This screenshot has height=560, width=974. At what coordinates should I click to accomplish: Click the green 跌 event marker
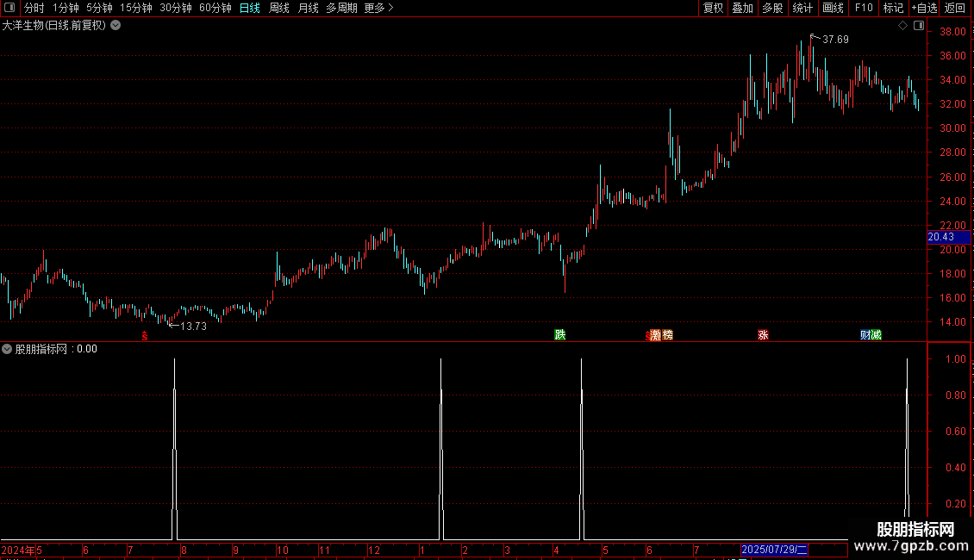[x=559, y=334]
